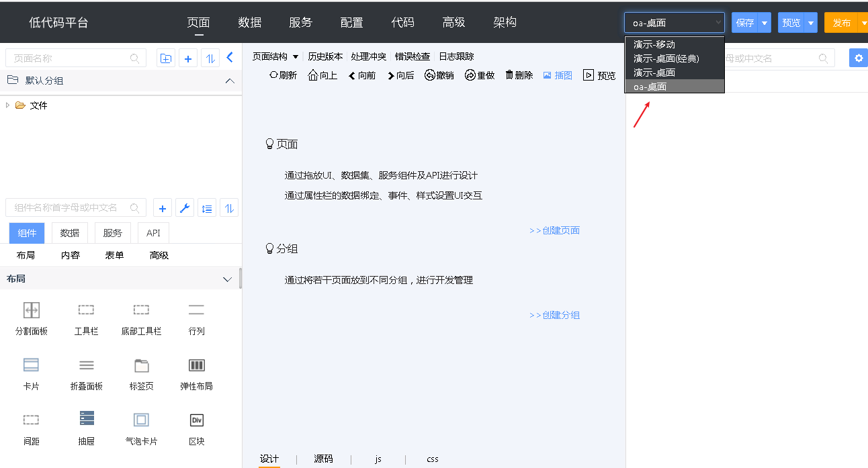Select the 行列 layout component

pos(196,318)
